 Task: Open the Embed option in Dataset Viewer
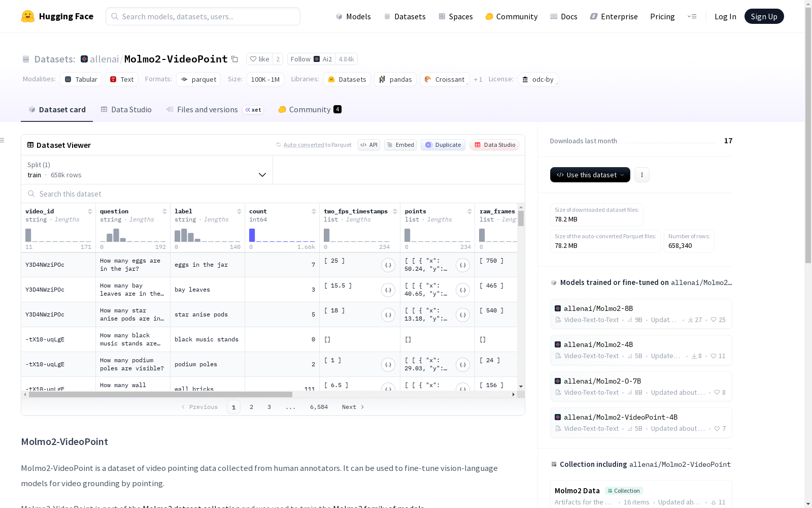[400, 145]
